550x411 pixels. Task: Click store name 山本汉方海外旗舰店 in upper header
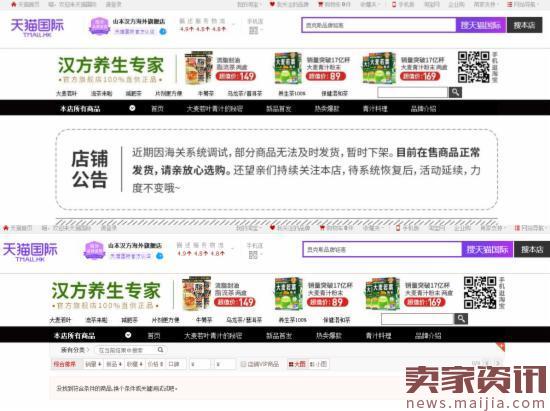click(139, 21)
